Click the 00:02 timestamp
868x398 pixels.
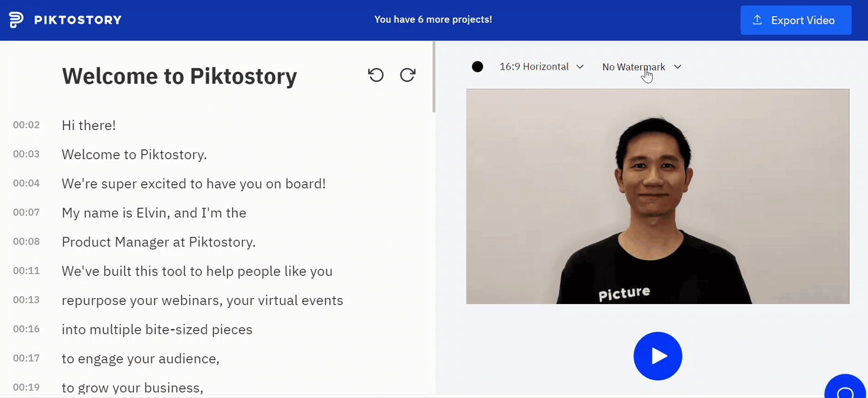pyautogui.click(x=27, y=125)
